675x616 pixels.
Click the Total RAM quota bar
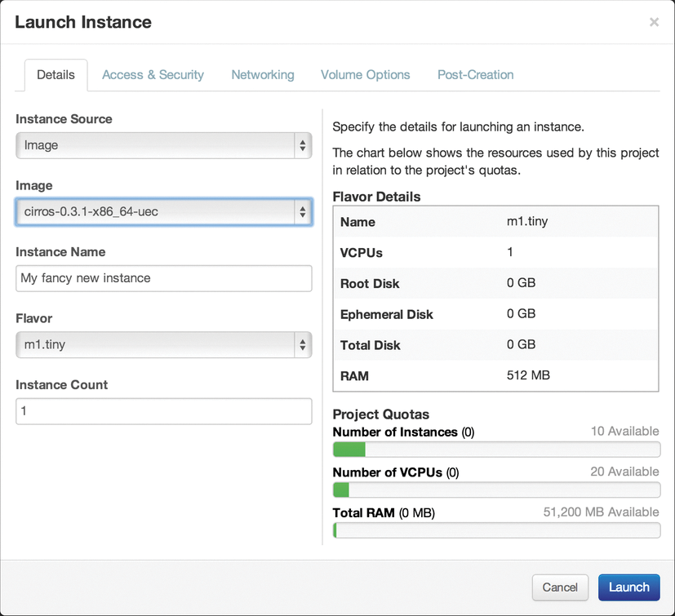coord(496,530)
